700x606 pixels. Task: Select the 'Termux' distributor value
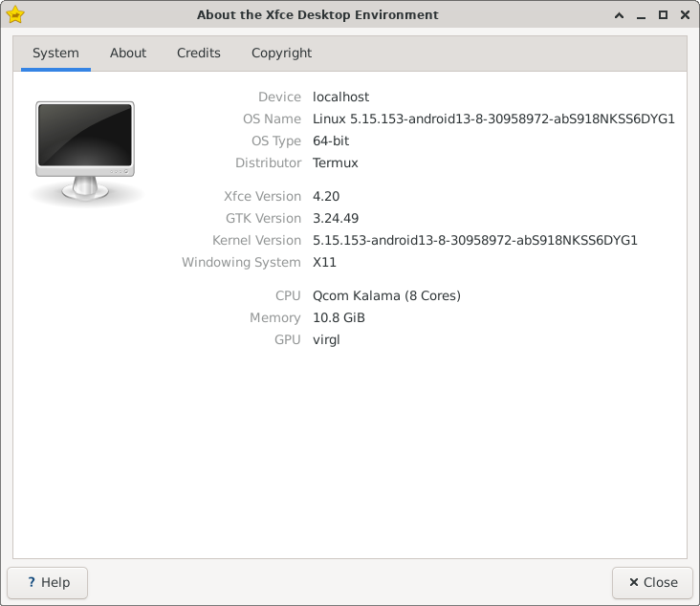pyautogui.click(x=336, y=162)
